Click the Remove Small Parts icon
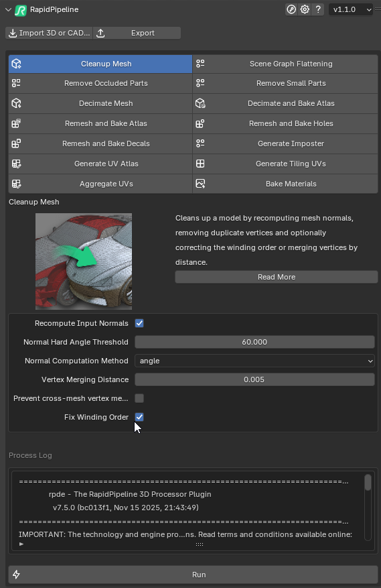Screen dimensions: 381x588 pyautogui.click(x=200, y=83)
